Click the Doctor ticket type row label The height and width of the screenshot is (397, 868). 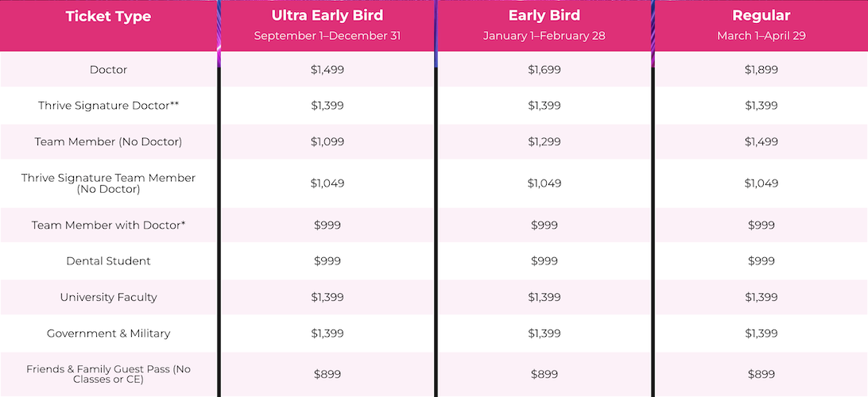tap(108, 70)
